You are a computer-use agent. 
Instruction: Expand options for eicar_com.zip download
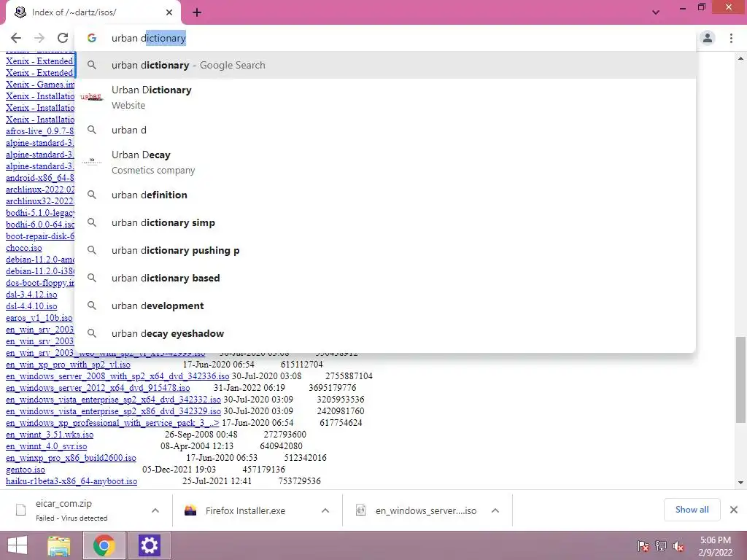click(x=155, y=510)
